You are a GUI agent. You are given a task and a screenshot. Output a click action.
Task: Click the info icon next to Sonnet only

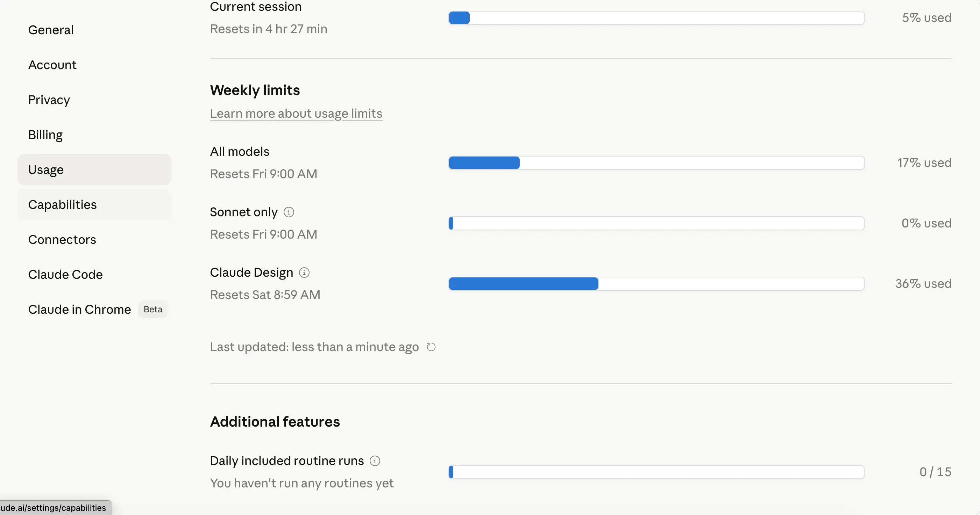click(289, 212)
